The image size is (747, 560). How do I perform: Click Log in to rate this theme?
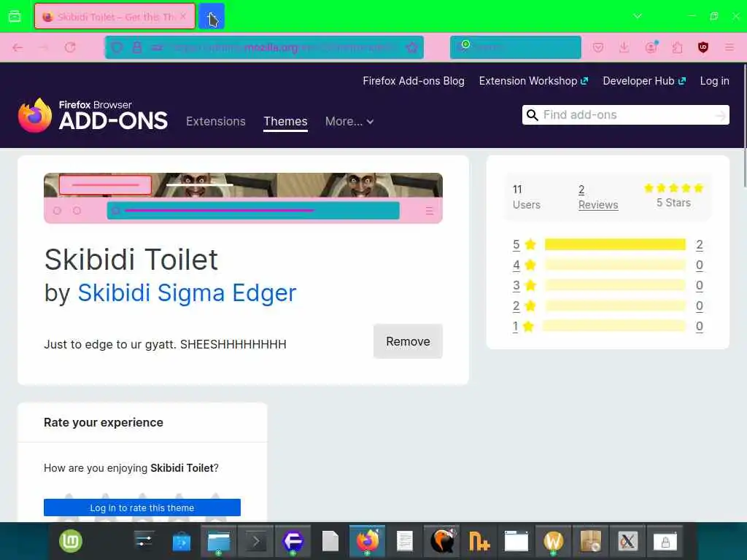(142, 507)
